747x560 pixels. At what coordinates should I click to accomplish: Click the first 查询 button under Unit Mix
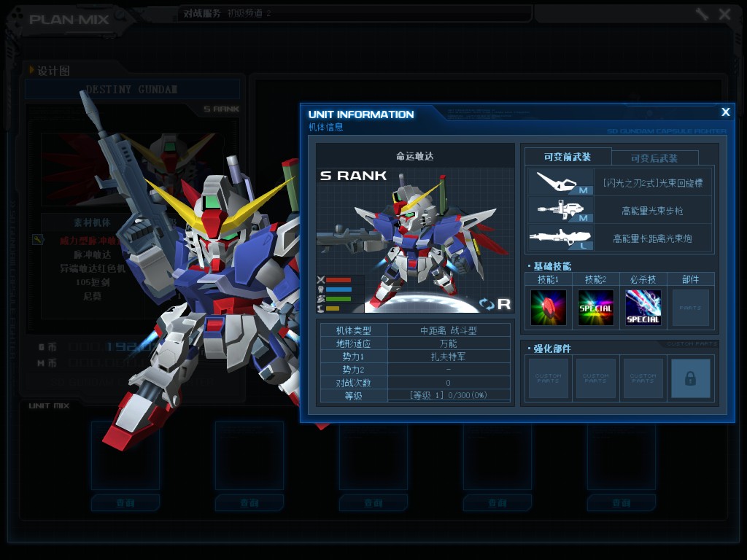point(125,503)
